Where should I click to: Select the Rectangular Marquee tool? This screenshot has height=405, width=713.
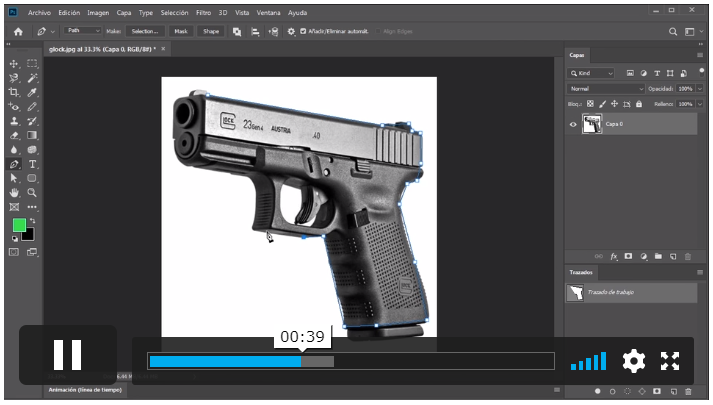32,64
